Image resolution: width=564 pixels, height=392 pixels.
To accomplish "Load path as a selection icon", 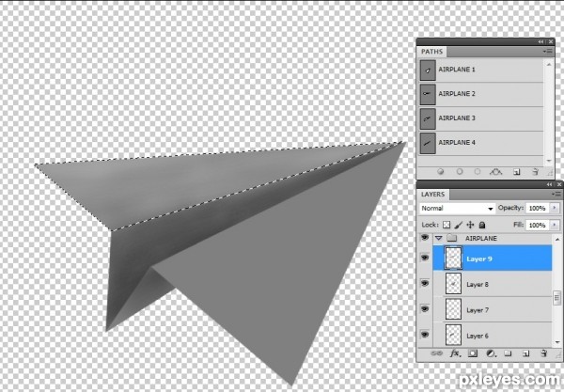I will coord(478,172).
